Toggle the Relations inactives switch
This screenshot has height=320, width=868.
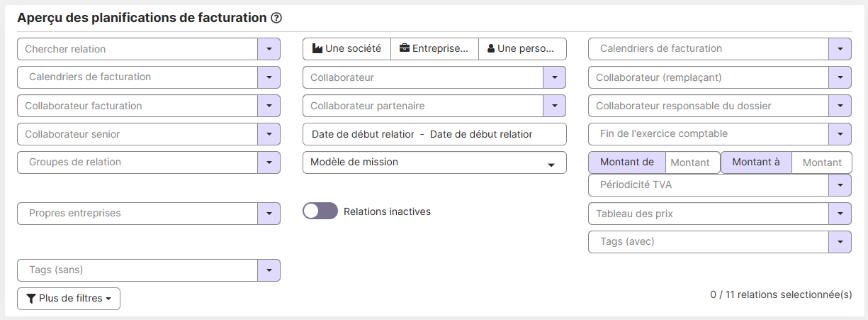click(320, 211)
